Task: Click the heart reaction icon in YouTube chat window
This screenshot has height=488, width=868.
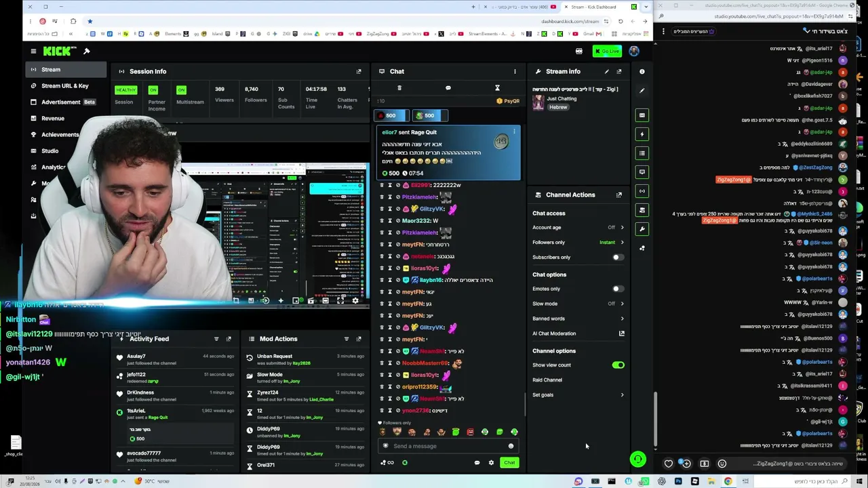Action: tap(669, 464)
